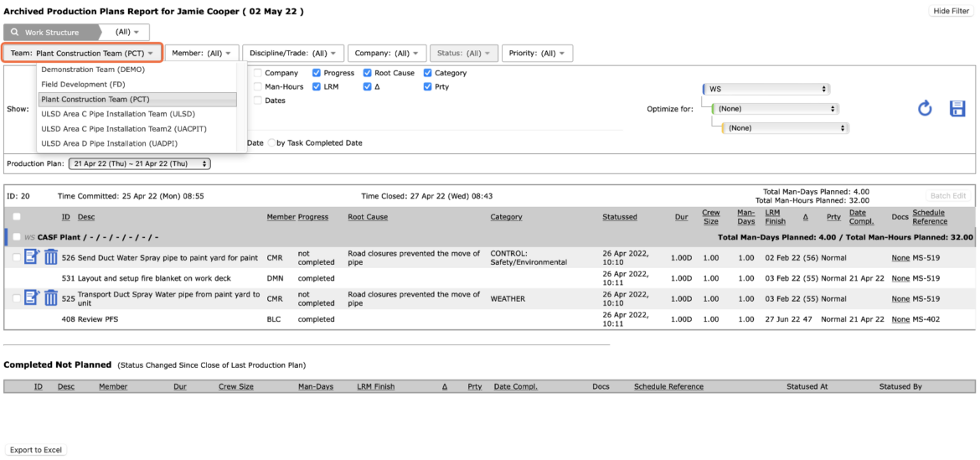The image size is (980, 460).
Task: Click the Layout and setup fire blanket task
Action: click(x=154, y=278)
